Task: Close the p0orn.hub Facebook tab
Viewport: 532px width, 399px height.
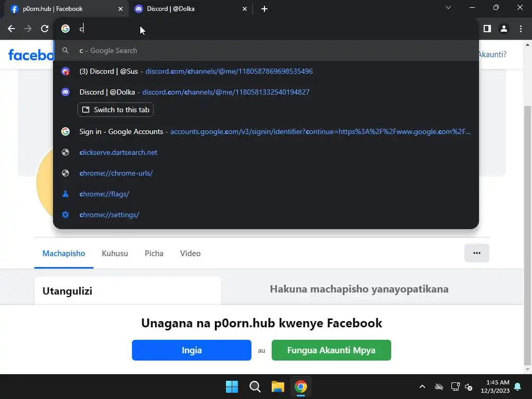Action: [121, 9]
